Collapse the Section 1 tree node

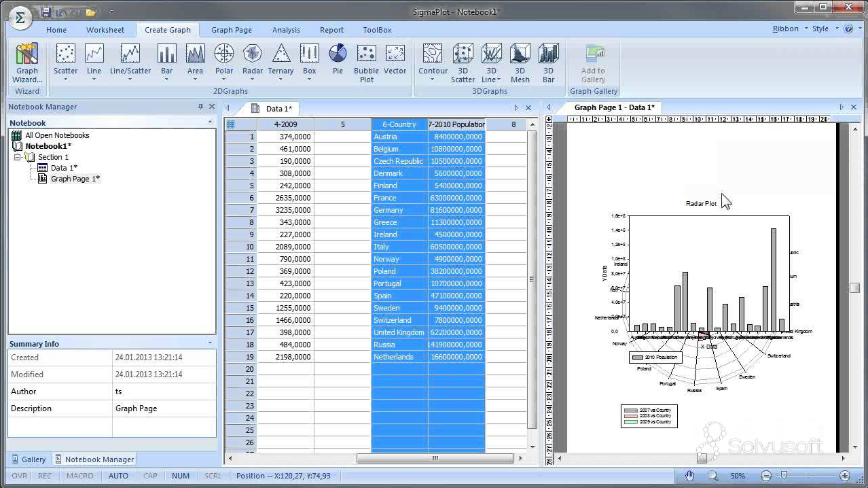(x=18, y=157)
